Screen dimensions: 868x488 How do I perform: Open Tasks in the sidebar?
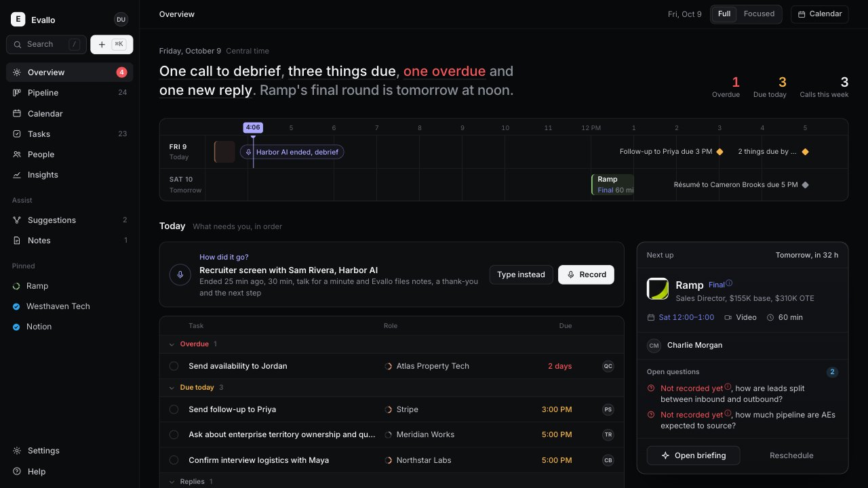click(70, 134)
